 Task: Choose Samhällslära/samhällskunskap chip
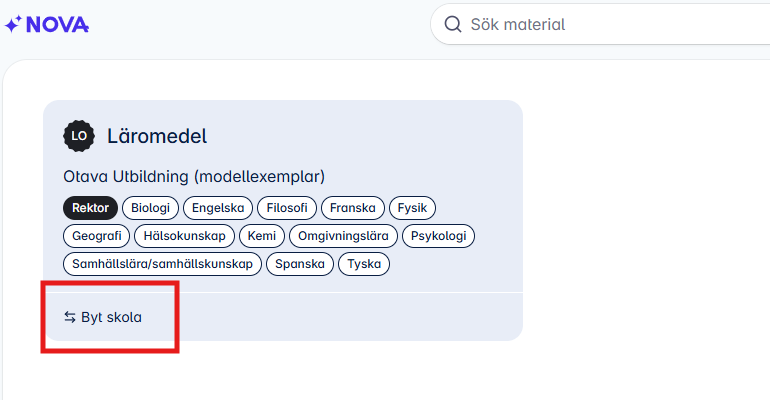163,264
